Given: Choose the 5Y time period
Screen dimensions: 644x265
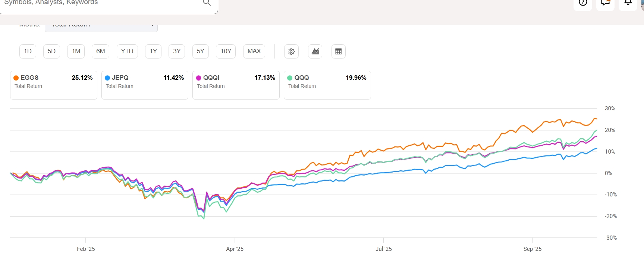Looking at the screenshot, I should tap(200, 51).
